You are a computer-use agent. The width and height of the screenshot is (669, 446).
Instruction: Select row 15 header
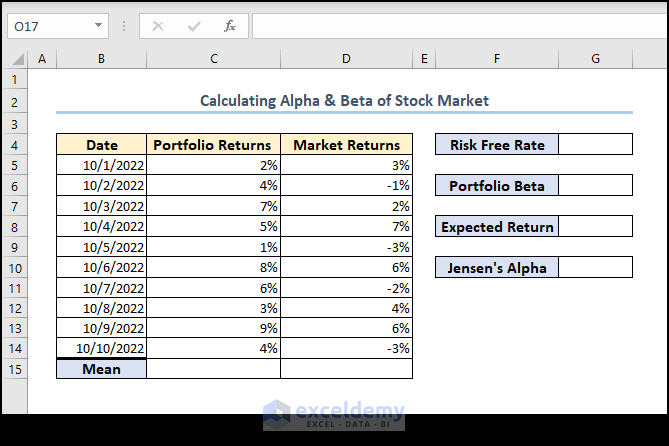(14, 369)
